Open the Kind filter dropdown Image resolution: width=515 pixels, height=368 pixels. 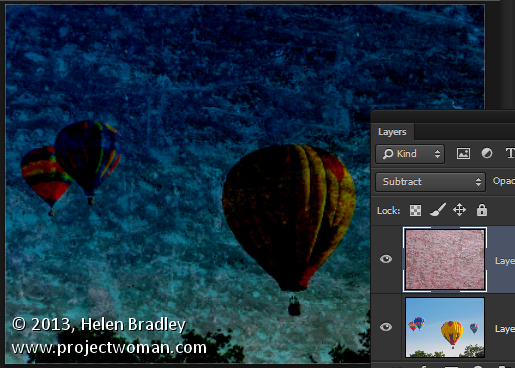point(410,154)
